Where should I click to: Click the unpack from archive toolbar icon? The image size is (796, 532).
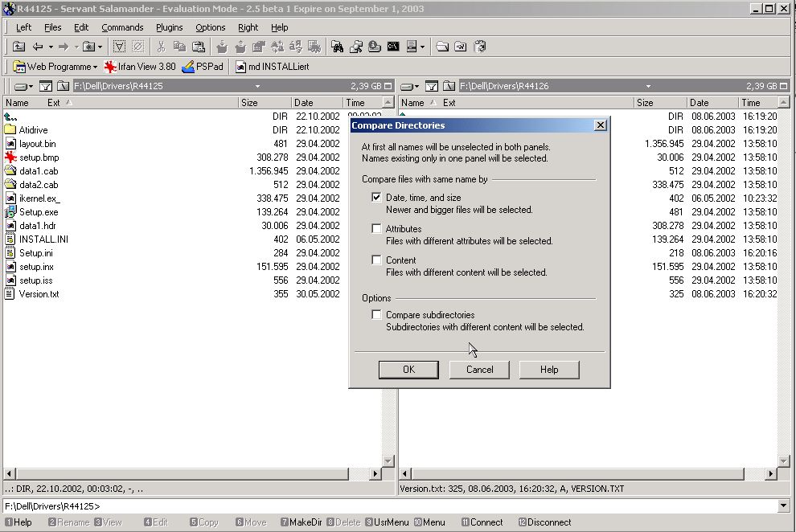point(240,47)
